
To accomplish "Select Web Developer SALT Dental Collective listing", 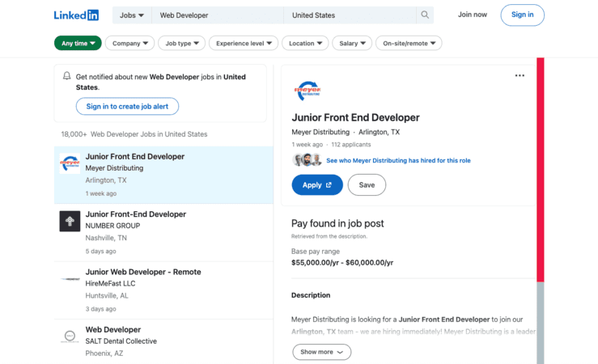I will point(163,341).
